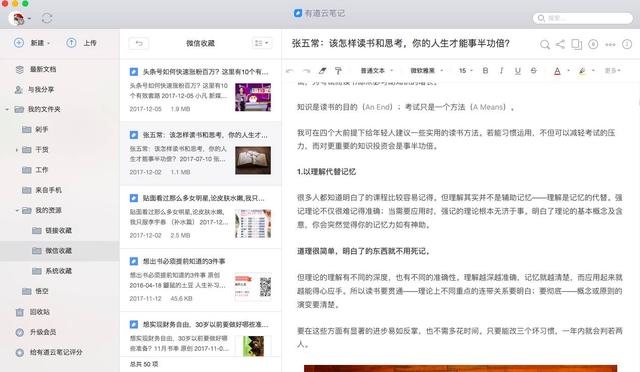Click the clear formatting eraser icon

click(x=322, y=71)
